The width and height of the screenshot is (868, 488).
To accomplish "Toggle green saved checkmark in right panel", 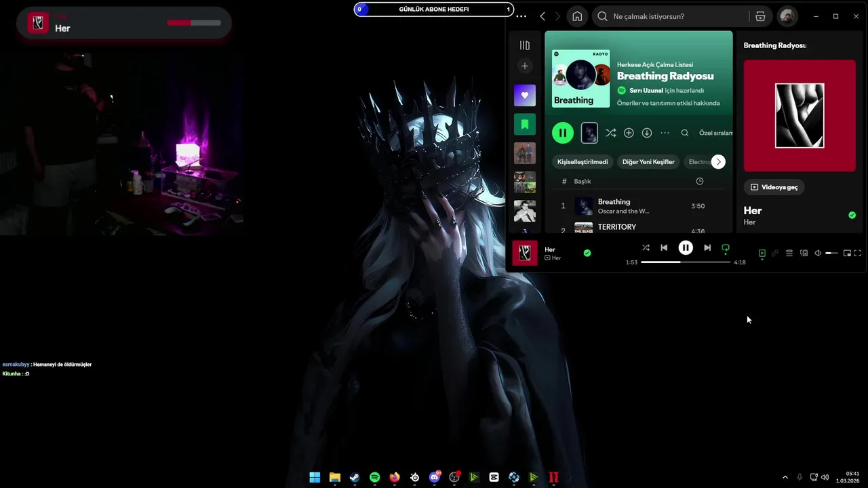I will point(852,216).
